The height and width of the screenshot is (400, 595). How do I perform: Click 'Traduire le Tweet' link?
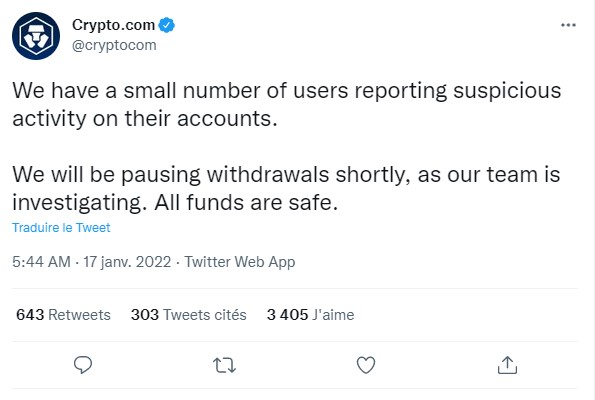coord(61,228)
